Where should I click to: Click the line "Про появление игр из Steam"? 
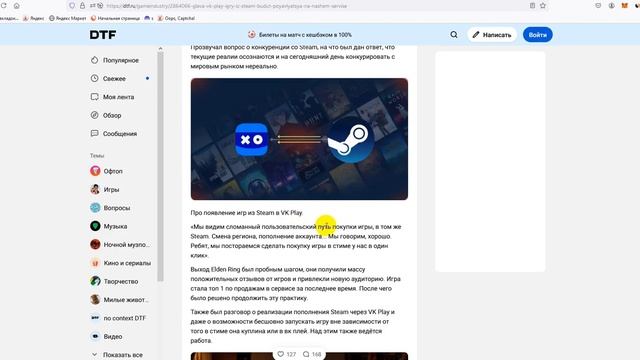(x=247, y=213)
